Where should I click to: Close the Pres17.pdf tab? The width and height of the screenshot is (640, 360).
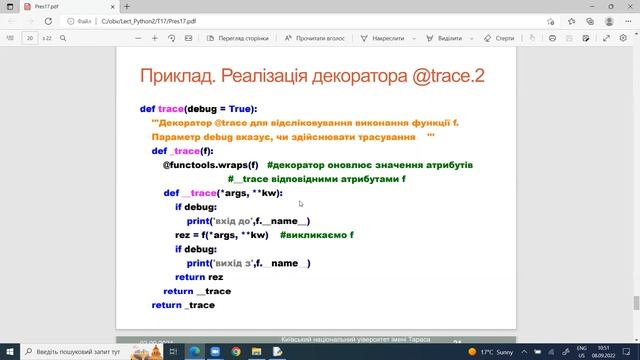point(113,7)
